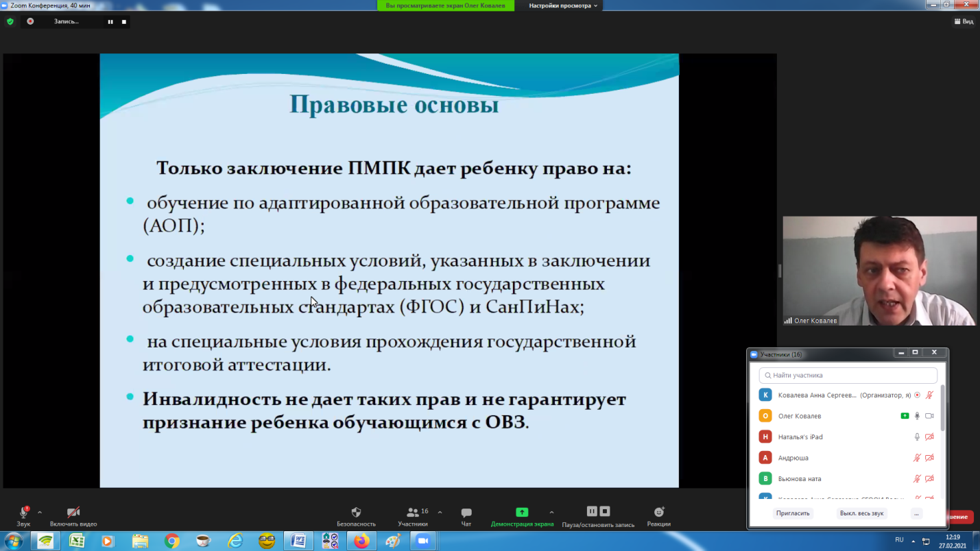Click muted mic icon for Андрюша
Image resolution: width=980 pixels, height=551 pixels.
[x=917, y=458]
